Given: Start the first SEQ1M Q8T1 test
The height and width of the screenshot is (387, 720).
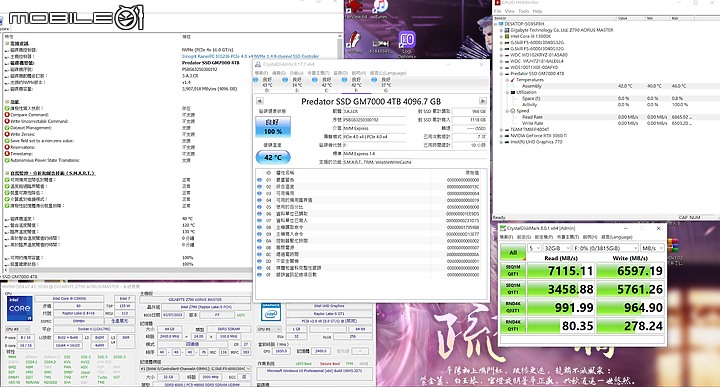Looking at the screenshot, I should coord(512,270).
